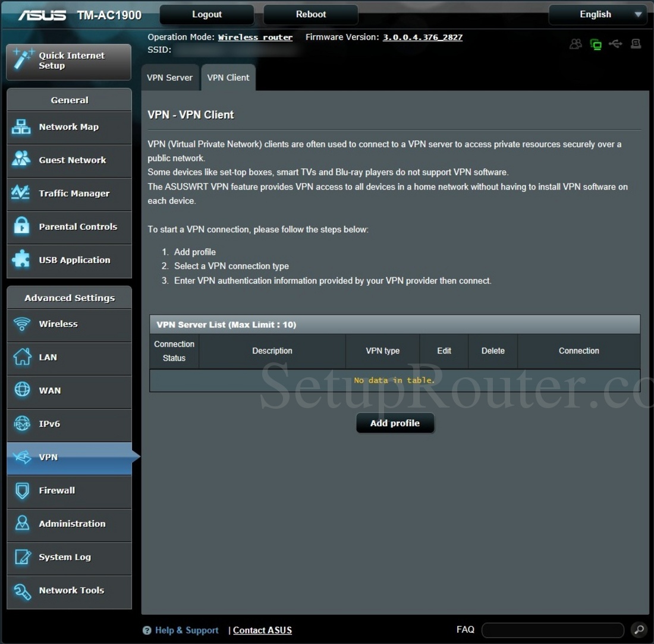Click the LAN house icon
This screenshot has width=654, height=644.
click(x=22, y=356)
